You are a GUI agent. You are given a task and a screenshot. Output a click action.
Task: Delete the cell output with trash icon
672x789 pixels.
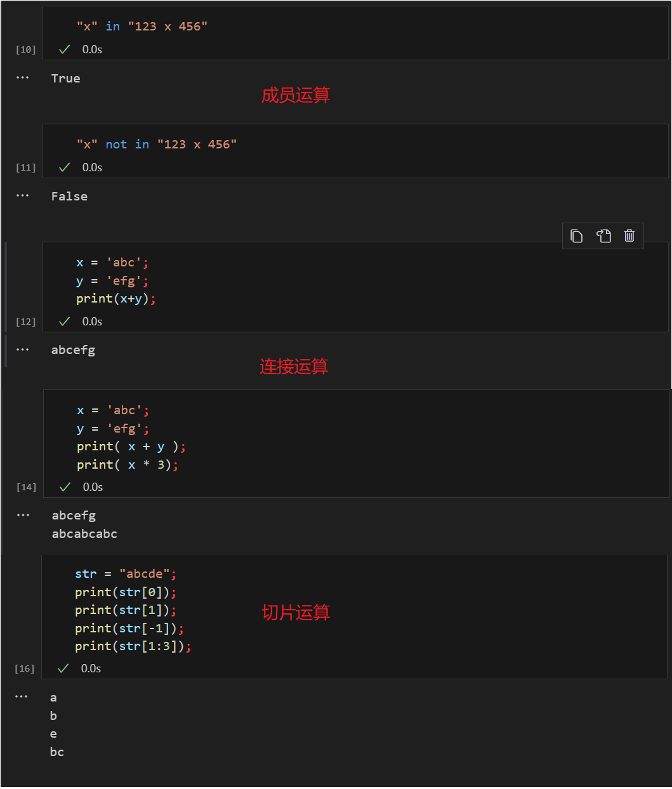(x=629, y=236)
